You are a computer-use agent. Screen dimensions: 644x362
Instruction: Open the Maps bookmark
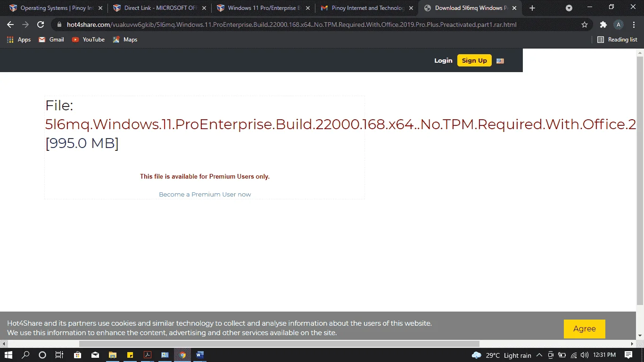pyautogui.click(x=125, y=40)
